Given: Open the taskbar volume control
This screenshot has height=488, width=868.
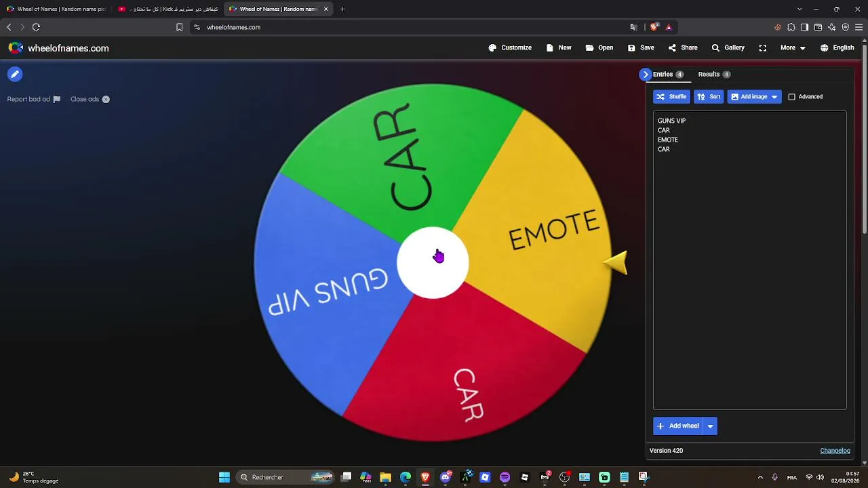Looking at the screenshot, I should tap(820, 477).
